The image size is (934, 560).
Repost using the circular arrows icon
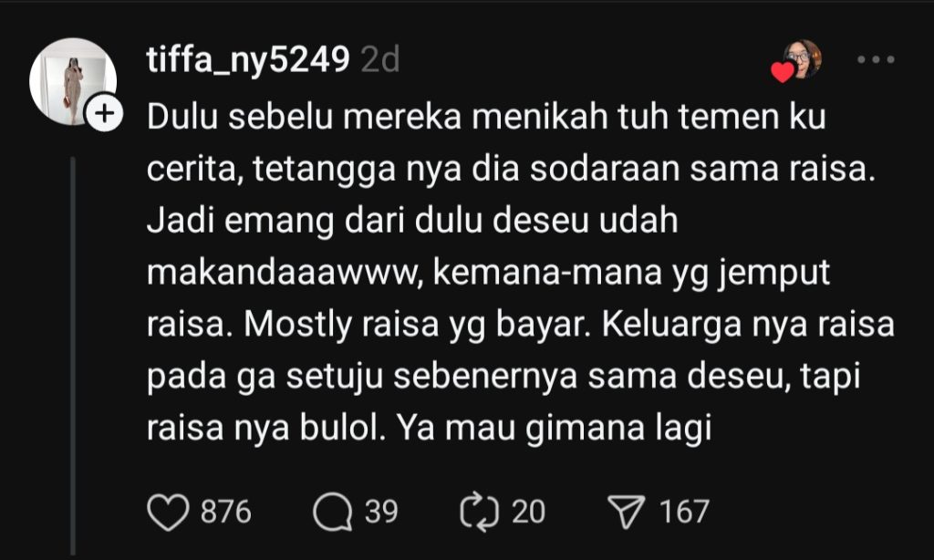tap(479, 512)
